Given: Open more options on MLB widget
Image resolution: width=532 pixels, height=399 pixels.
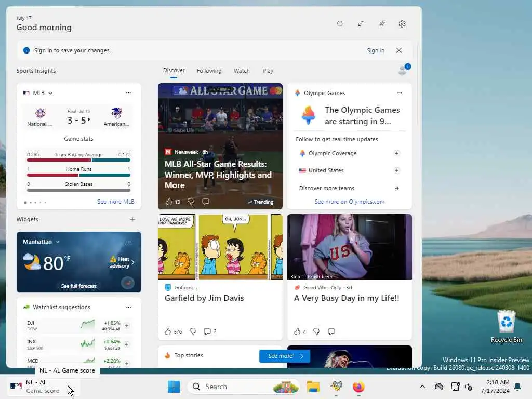Looking at the screenshot, I should [x=128, y=92].
